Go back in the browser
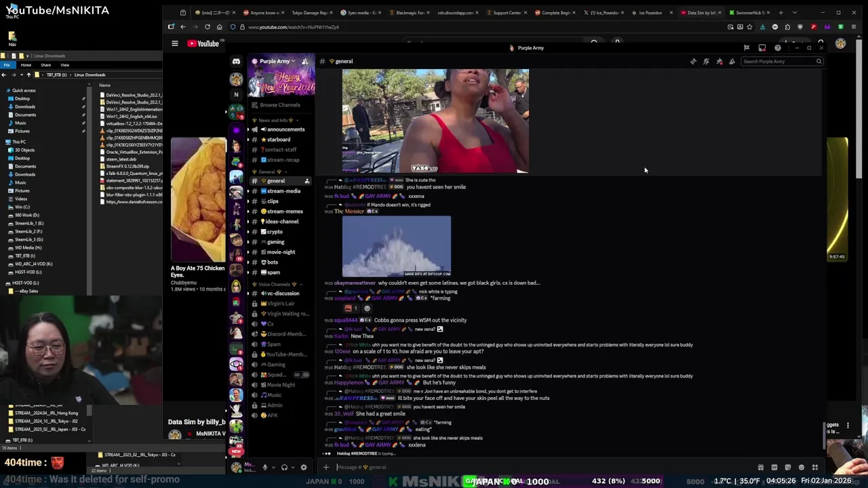 tap(183, 27)
